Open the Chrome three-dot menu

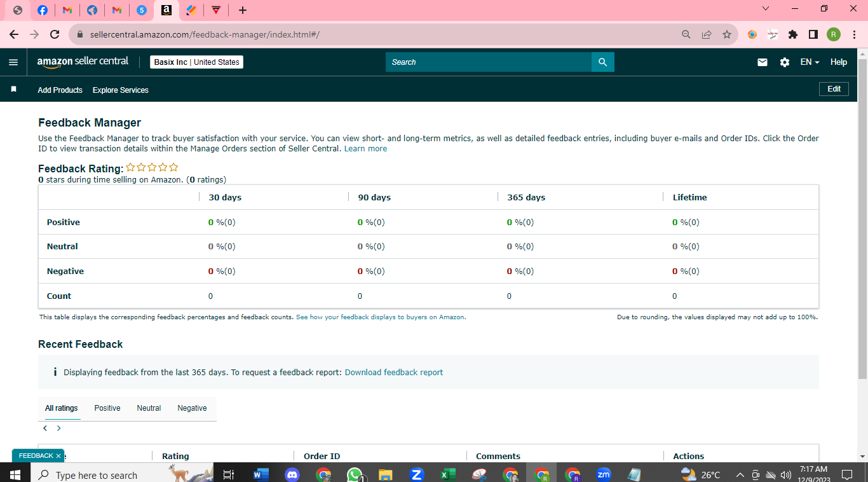point(853,34)
